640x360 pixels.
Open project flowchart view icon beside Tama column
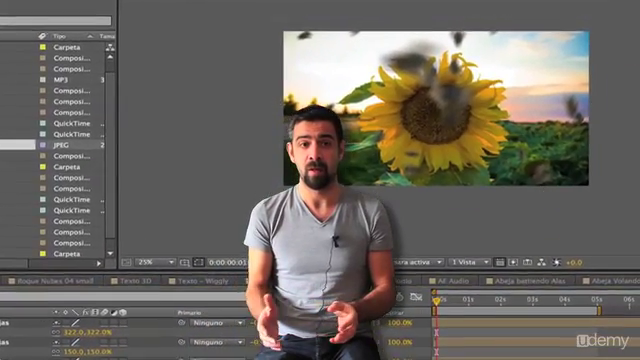pos(110,47)
